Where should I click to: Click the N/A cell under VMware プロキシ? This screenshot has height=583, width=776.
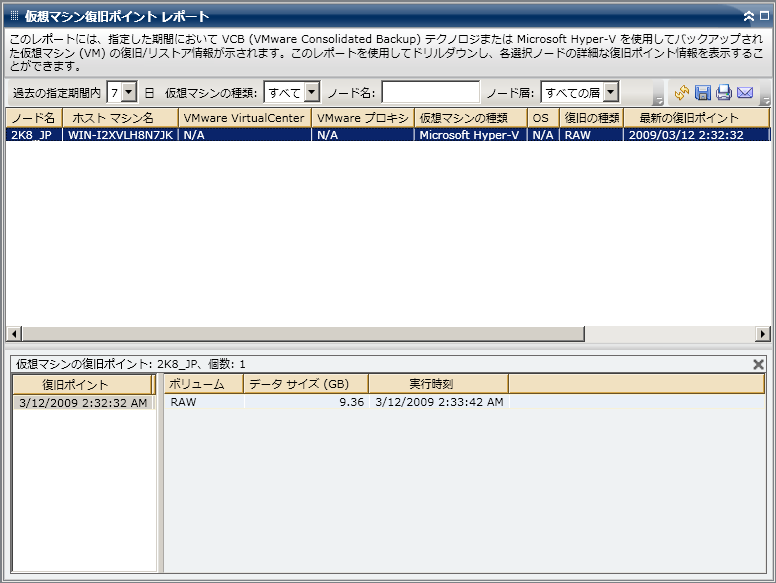pos(363,135)
